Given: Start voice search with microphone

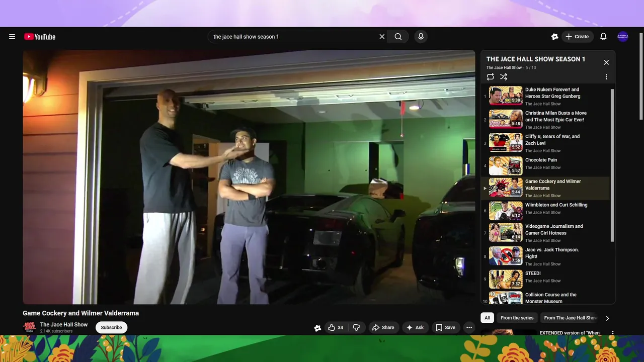Looking at the screenshot, I should pyautogui.click(x=421, y=37).
